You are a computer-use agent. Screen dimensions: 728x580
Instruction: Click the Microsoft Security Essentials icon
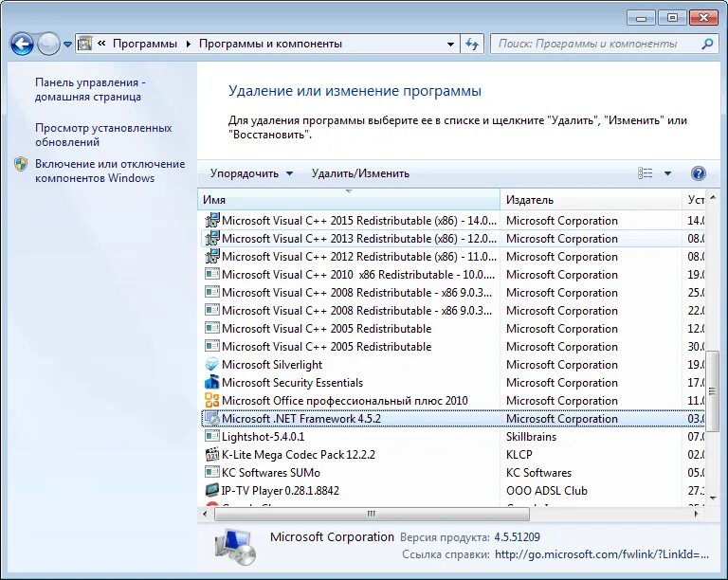point(212,382)
